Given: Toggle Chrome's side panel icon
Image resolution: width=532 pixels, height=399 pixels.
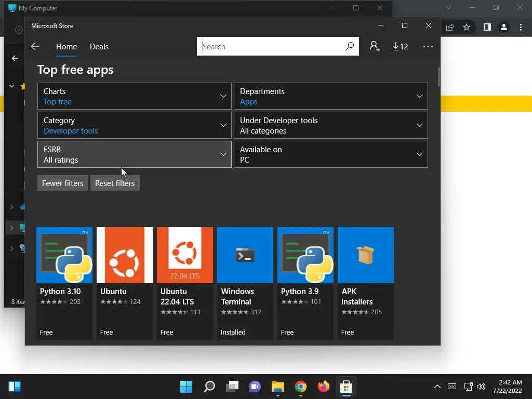Looking at the screenshot, I should coord(487,27).
